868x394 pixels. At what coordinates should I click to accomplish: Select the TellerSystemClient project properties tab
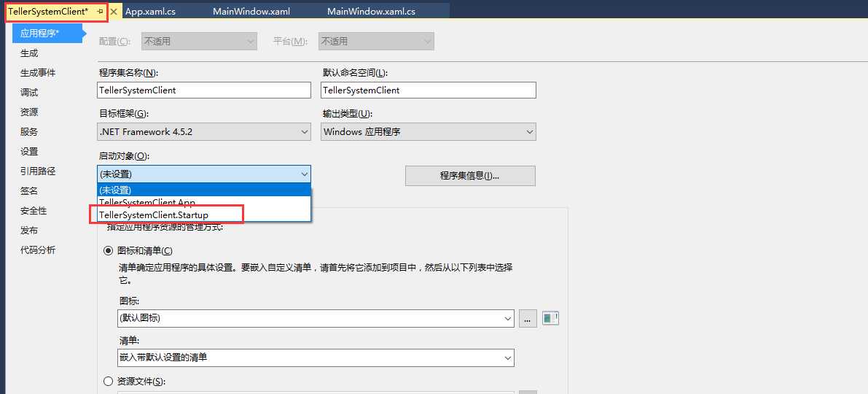point(48,11)
